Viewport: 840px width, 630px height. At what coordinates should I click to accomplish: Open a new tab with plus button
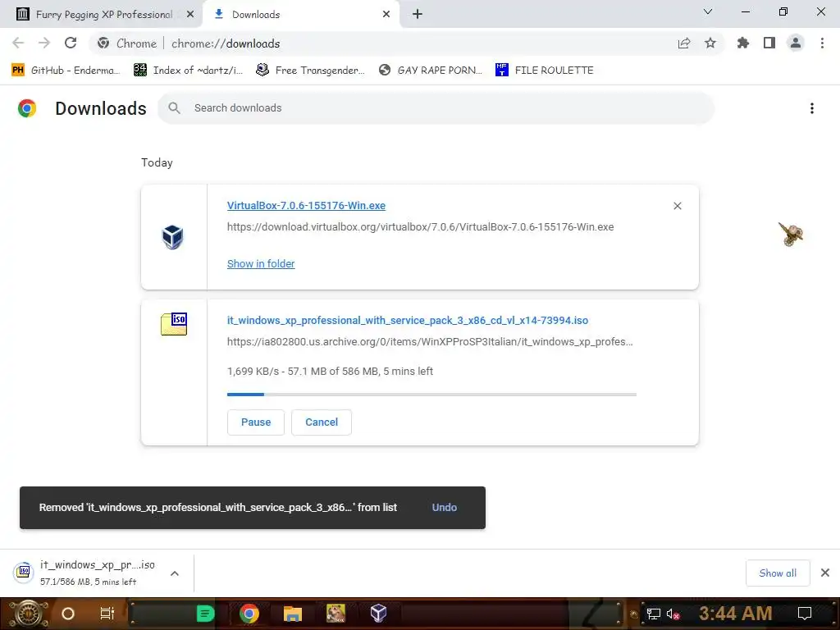(418, 15)
